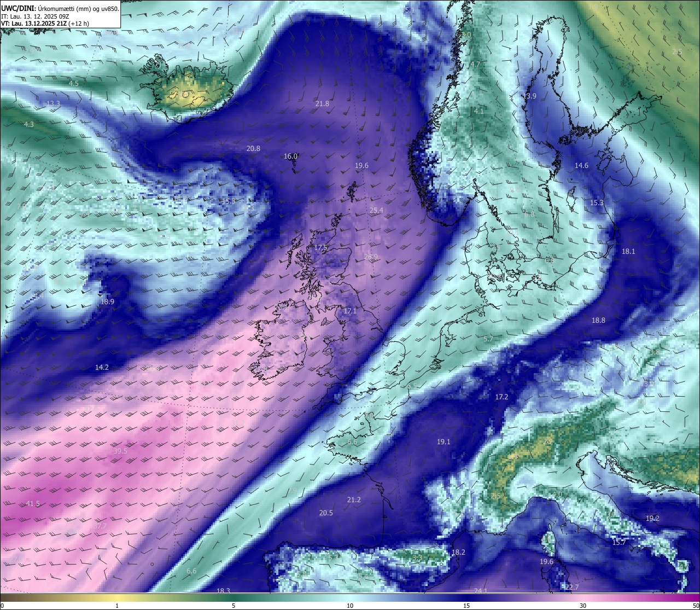Click the color scale tick label 10

350,606
